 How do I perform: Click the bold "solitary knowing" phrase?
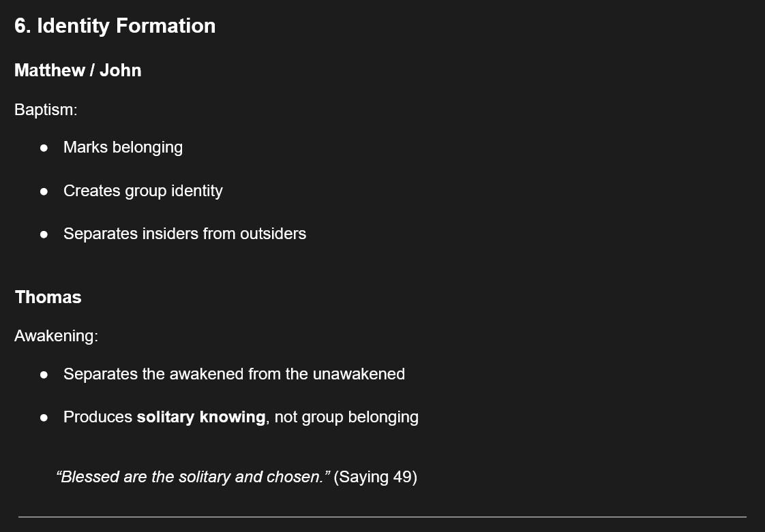(x=200, y=417)
